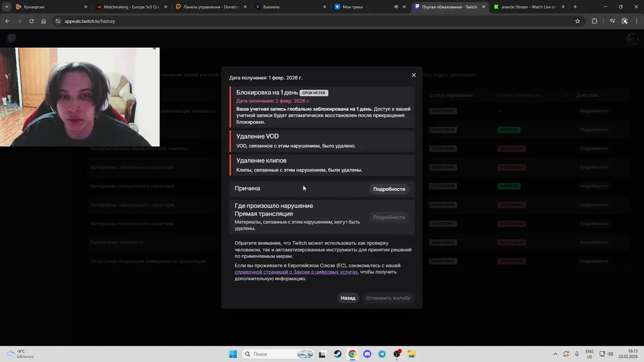Open Подробности for Отсутствие модерации поведения row

[x=594, y=261]
